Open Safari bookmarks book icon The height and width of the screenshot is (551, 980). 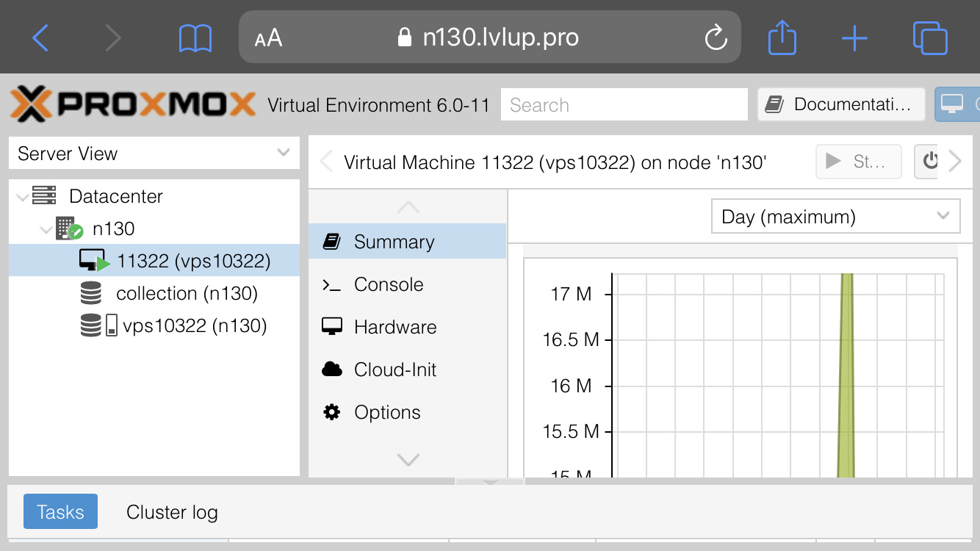[x=195, y=38]
